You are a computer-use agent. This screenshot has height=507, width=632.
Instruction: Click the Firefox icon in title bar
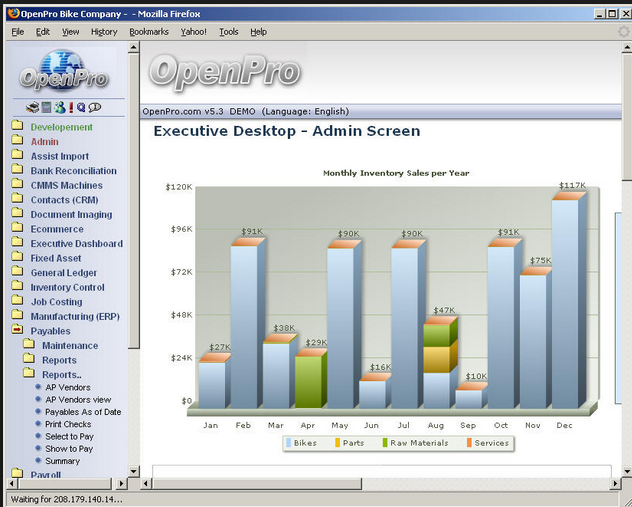point(13,13)
